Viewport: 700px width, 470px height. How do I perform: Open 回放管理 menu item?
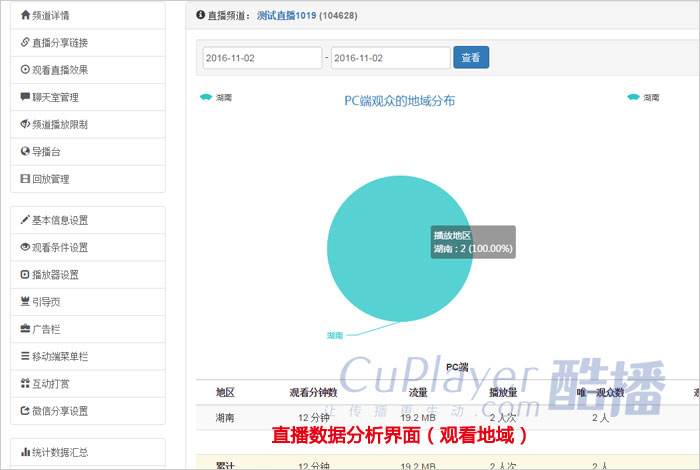point(88,179)
